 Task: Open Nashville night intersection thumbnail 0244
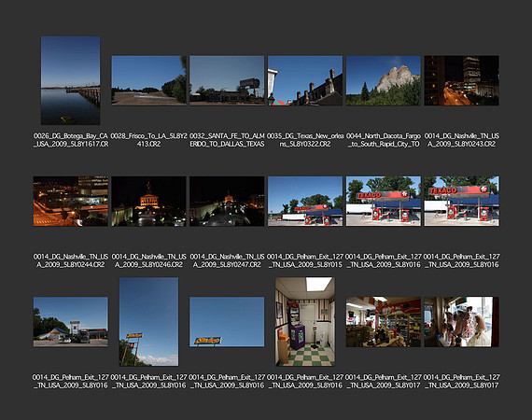(71, 202)
